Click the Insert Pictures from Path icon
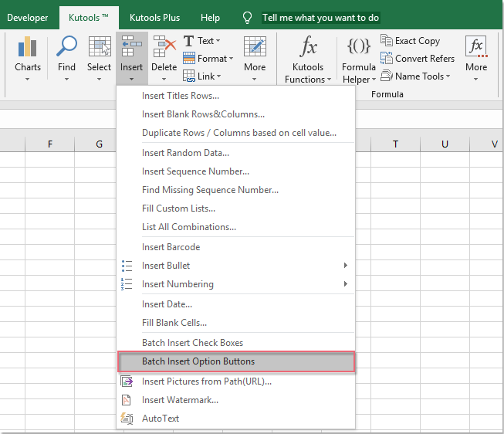Screen dimensions: 504x434 pyautogui.click(x=127, y=381)
